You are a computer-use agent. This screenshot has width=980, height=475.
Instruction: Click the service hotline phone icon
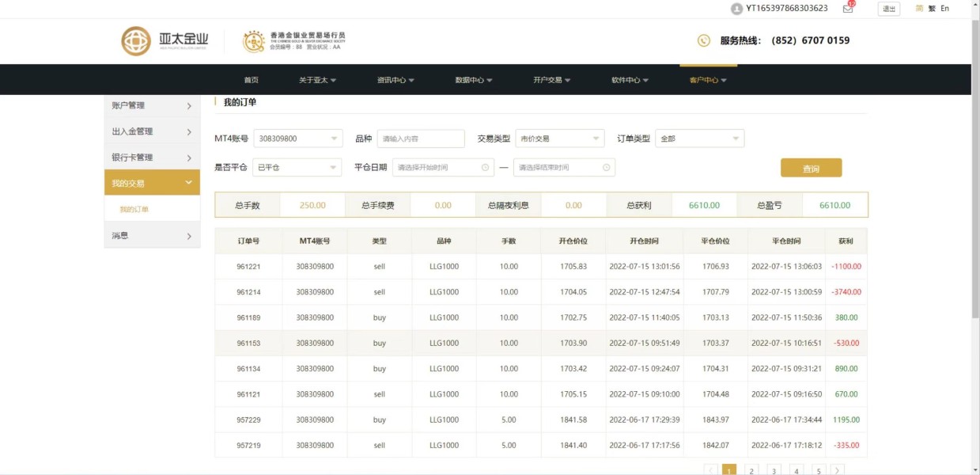[704, 40]
